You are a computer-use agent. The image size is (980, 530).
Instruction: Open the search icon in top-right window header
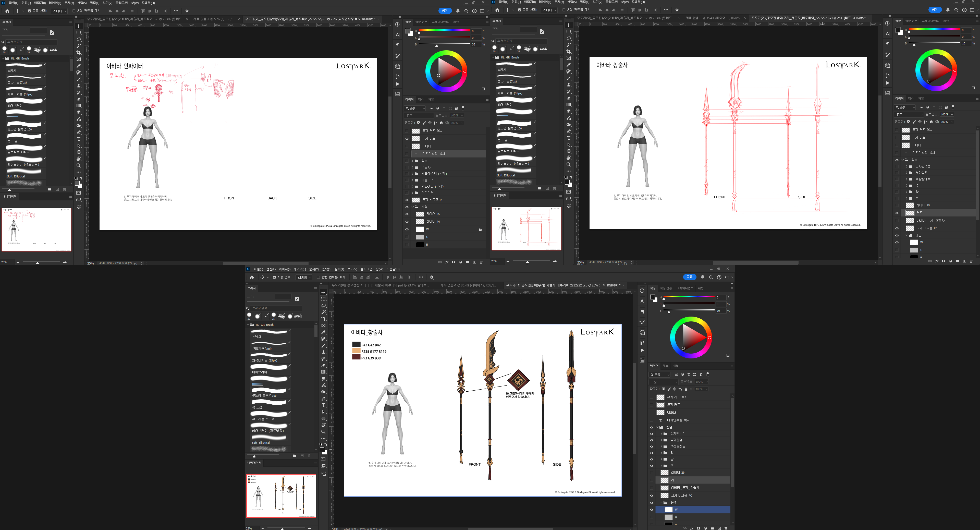(x=956, y=10)
